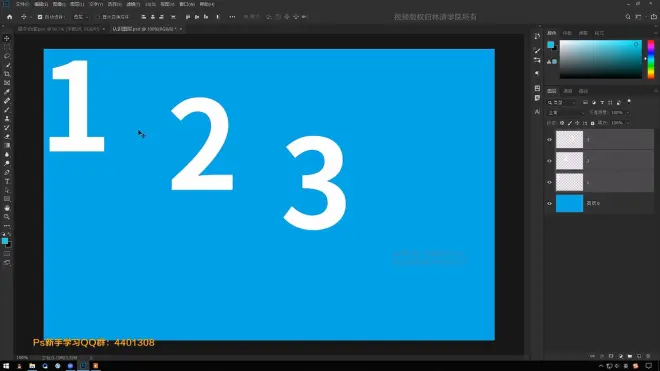
Task: Open the Color panel flyout menu
Action: (656, 33)
